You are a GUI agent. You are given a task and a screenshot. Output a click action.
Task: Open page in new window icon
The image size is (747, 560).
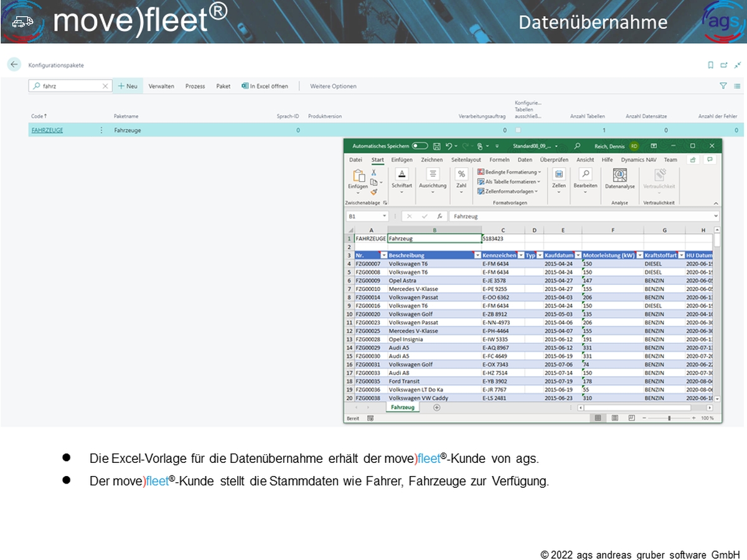[724, 65]
